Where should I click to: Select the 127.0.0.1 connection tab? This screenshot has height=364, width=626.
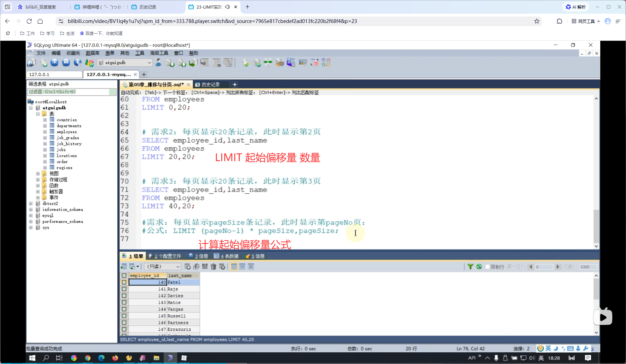point(54,74)
